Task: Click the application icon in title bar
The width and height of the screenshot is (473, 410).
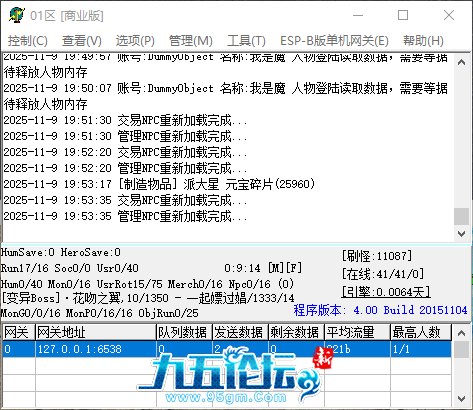Action: click(x=17, y=15)
